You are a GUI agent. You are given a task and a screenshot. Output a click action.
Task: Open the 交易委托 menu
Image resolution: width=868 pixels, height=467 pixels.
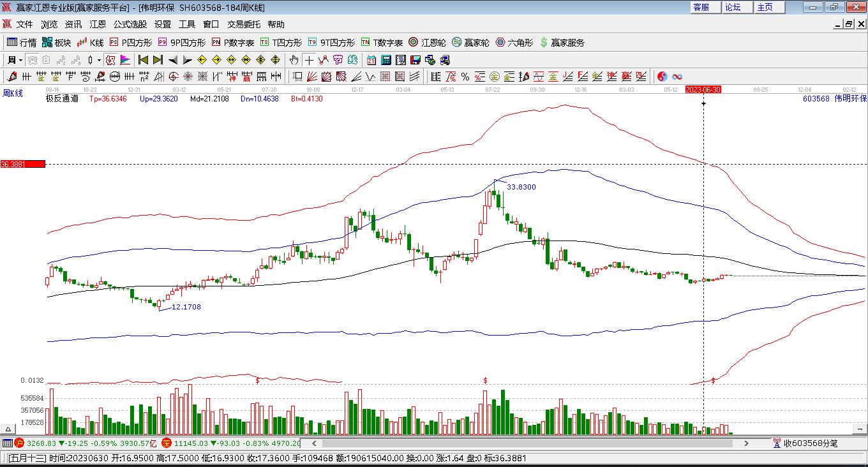point(244,24)
